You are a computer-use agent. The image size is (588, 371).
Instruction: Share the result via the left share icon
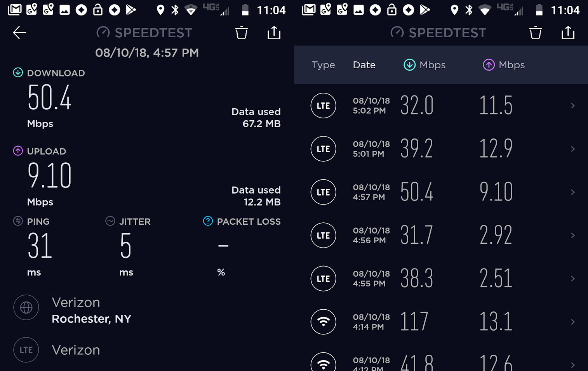point(274,33)
